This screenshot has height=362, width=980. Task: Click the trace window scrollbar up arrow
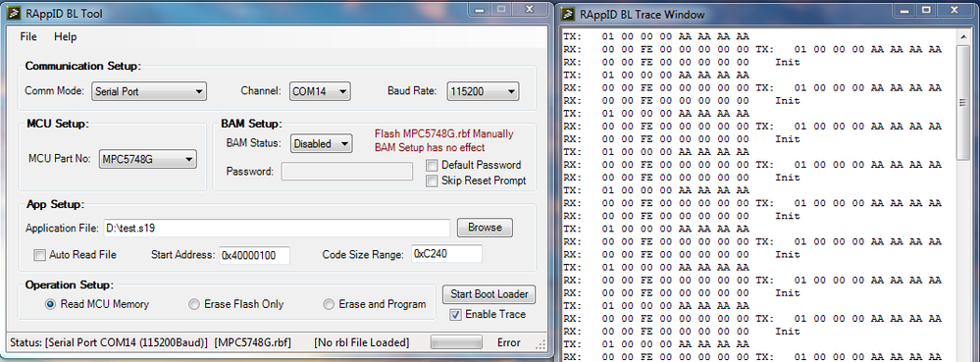(x=962, y=35)
